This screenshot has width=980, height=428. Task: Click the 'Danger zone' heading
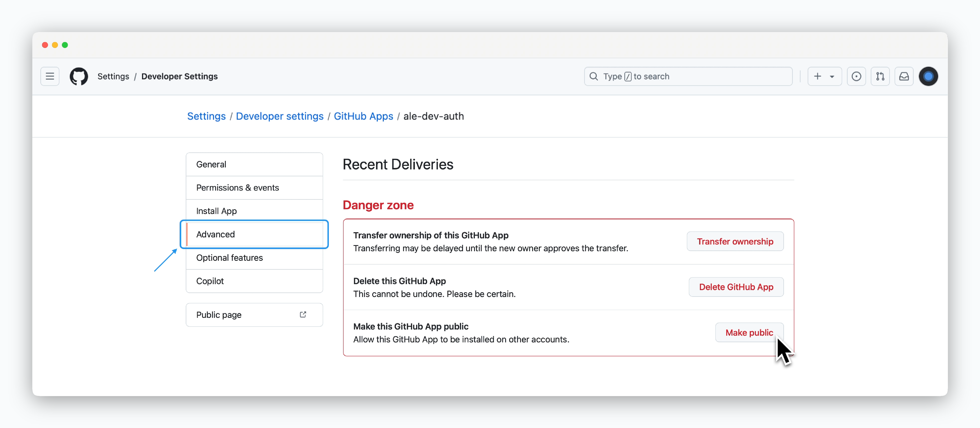(378, 205)
